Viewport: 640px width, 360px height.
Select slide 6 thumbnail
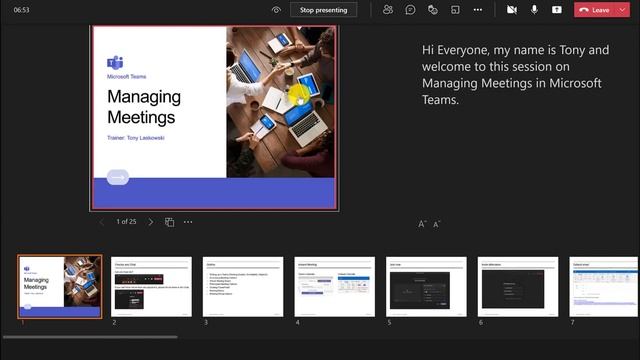tap(518, 287)
